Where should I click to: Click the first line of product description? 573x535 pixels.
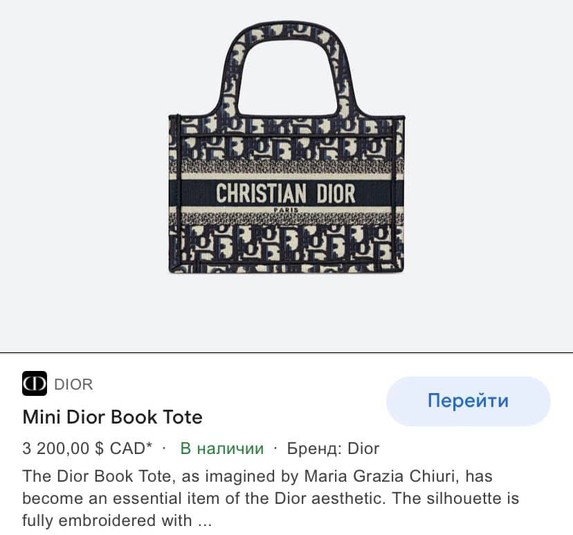(x=257, y=476)
